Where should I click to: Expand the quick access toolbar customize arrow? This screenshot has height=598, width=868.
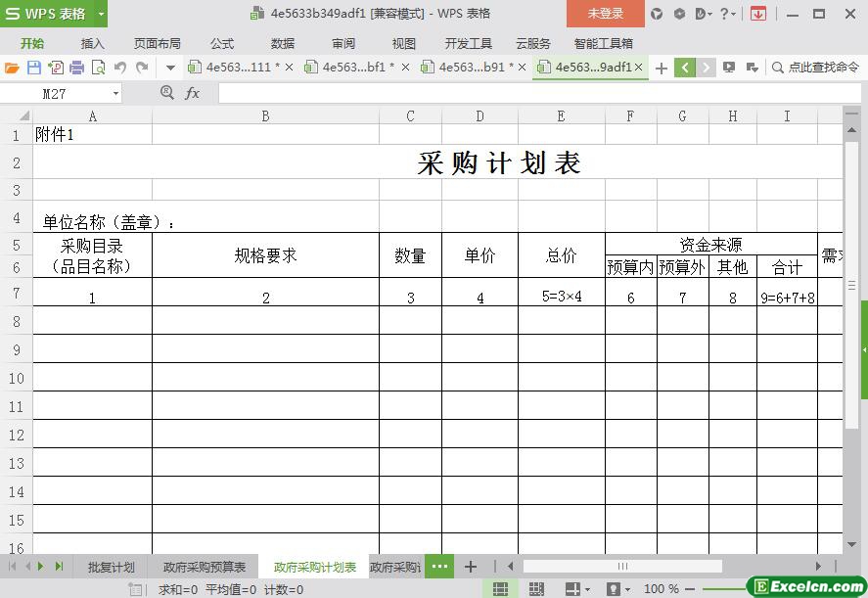click(169, 68)
